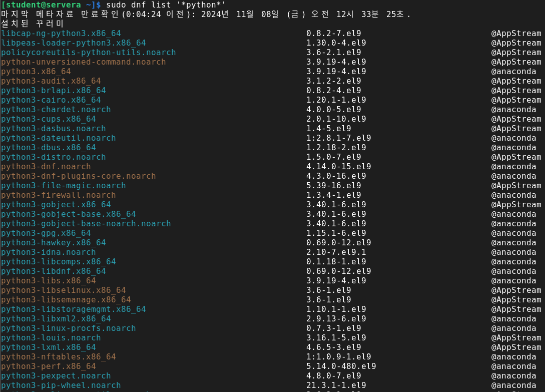Select version 4.6.5-3.el9

pos(334,347)
